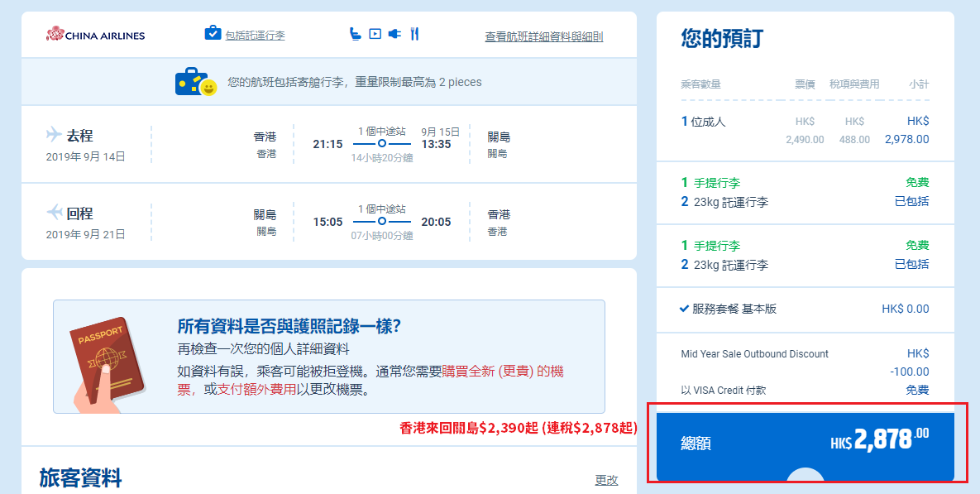Click Mid Year Sale Outbound Discount text
Screen dimensions: 980x494
pos(754,354)
